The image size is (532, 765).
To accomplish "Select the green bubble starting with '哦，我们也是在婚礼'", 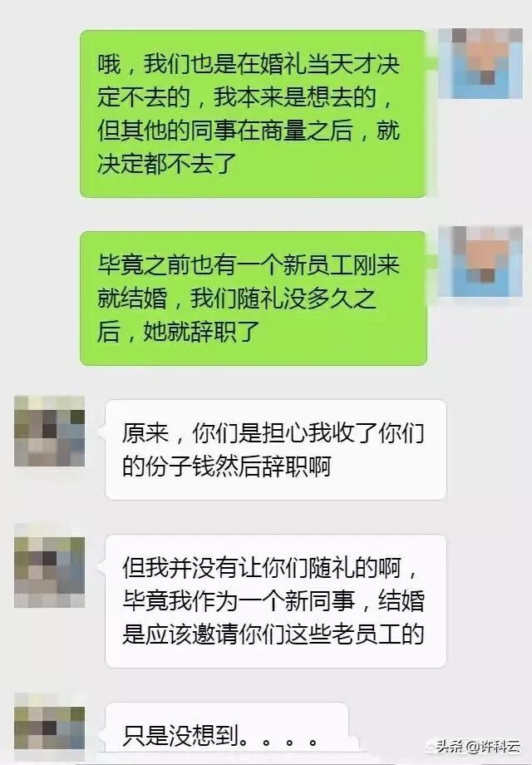I will point(253,114).
